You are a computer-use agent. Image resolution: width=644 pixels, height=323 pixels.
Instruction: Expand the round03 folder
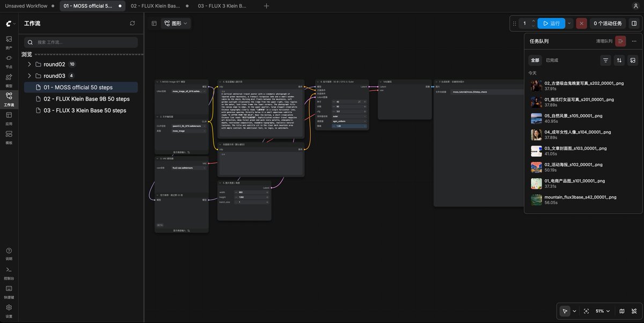(x=30, y=76)
